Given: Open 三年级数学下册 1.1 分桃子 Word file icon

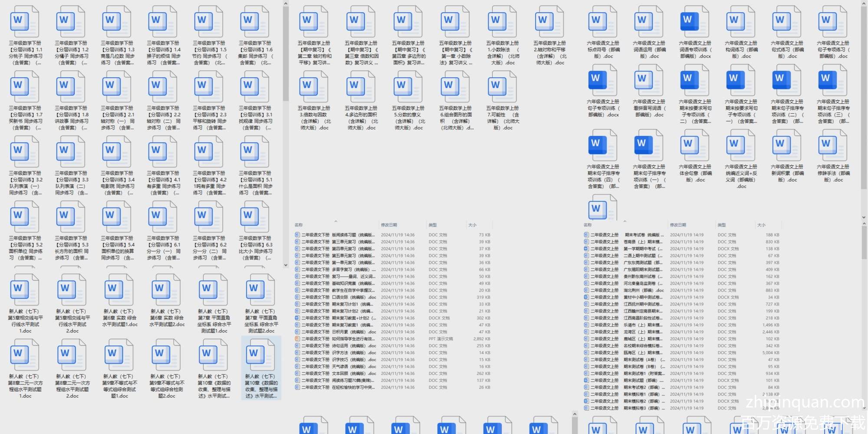Looking at the screenshot, I should point(25,22).
